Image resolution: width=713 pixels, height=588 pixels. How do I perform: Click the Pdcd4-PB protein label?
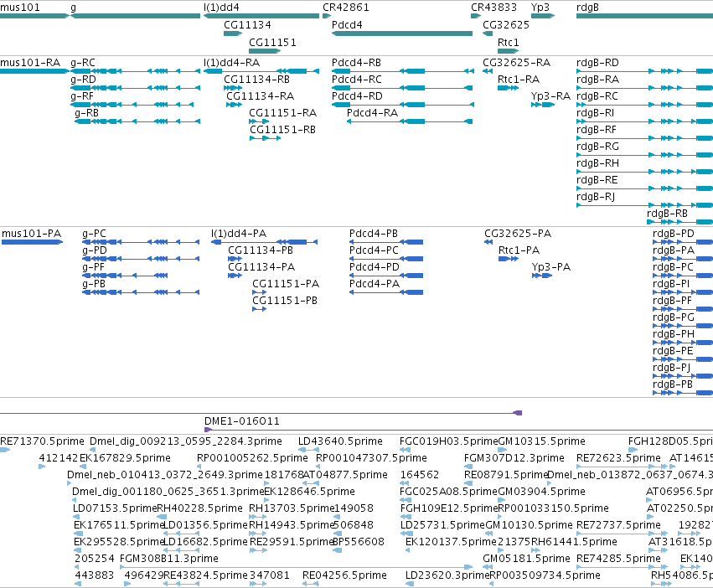pyautogui.click(x=374, y=234)
